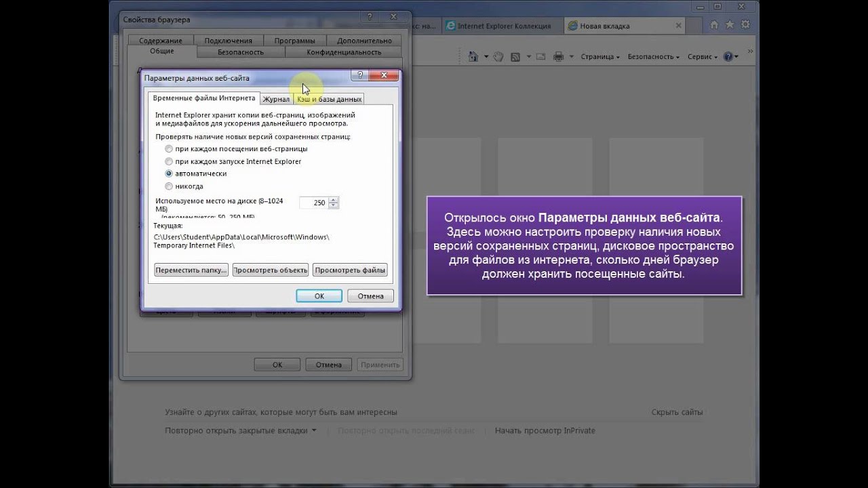Click the Home icon in browser toolbar

(x=714, y=25)
